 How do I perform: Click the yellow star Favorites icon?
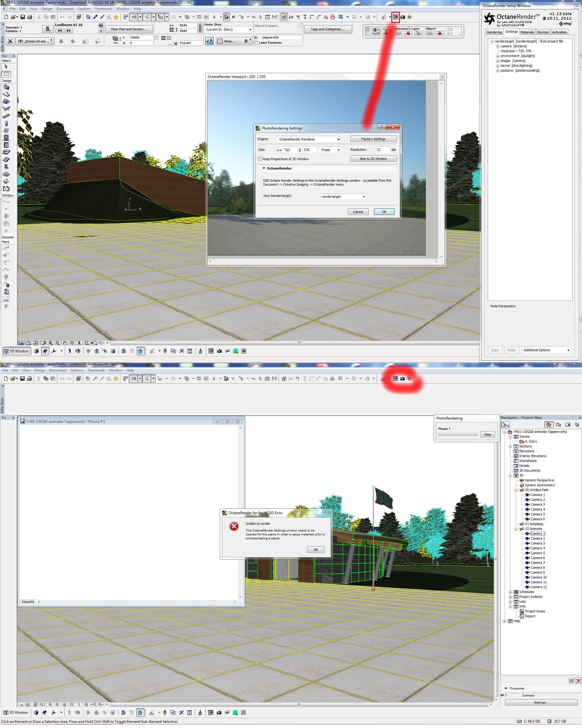point(116,17)
